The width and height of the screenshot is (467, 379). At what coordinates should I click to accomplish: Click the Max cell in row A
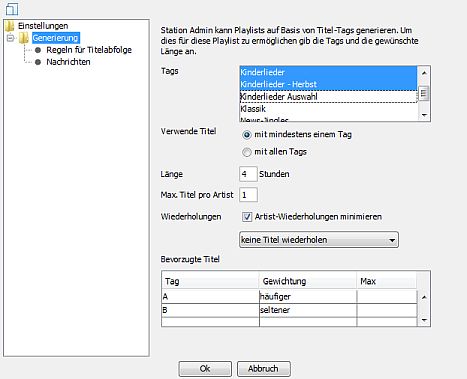[387, 297]
